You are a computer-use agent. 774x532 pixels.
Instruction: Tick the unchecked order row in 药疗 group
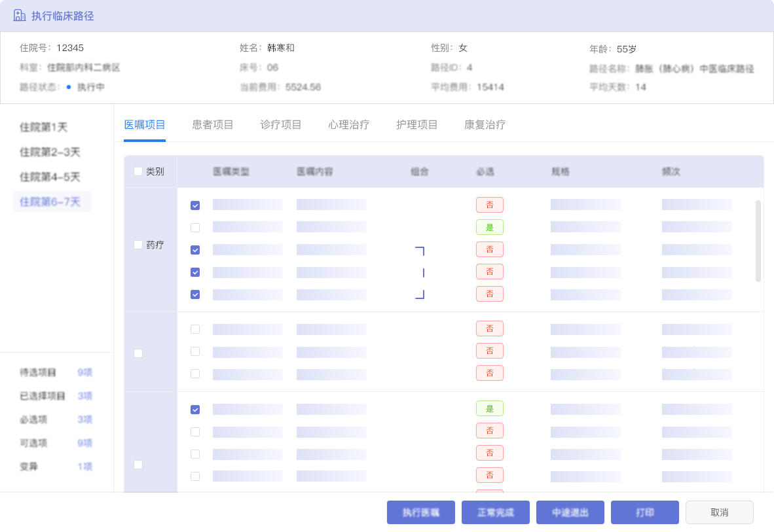tap(195, 228)
